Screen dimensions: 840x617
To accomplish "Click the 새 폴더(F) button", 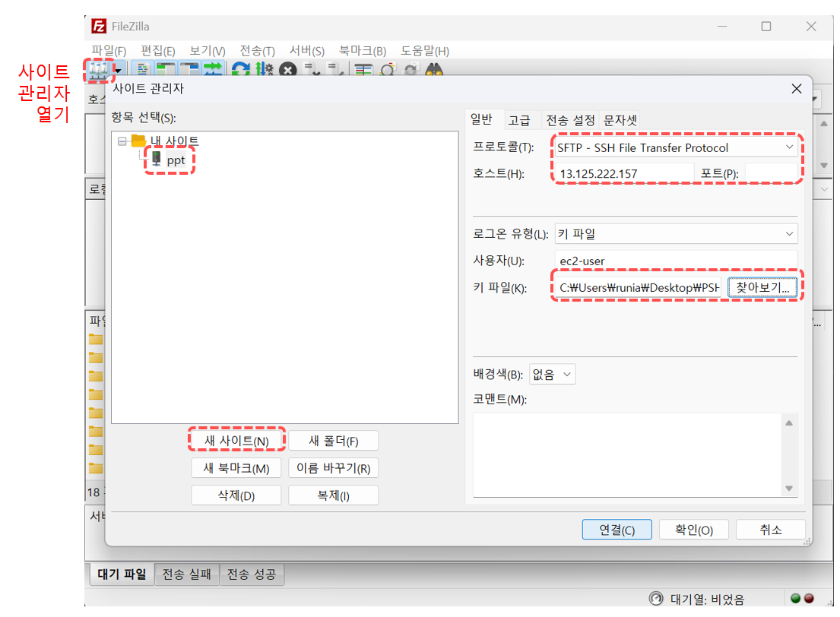I will click(x=333, y=440).
